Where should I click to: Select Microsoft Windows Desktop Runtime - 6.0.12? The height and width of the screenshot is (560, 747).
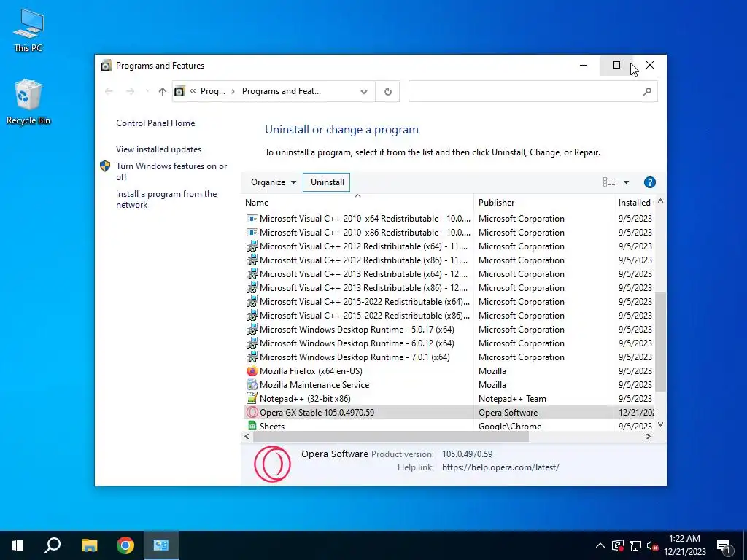click(357, 343)
